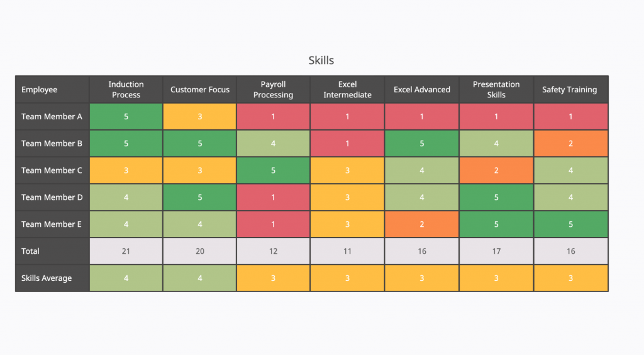Select the Presentation Skills column header
The height and width of the screenshot is (355, 644).
tap(496, 89)
